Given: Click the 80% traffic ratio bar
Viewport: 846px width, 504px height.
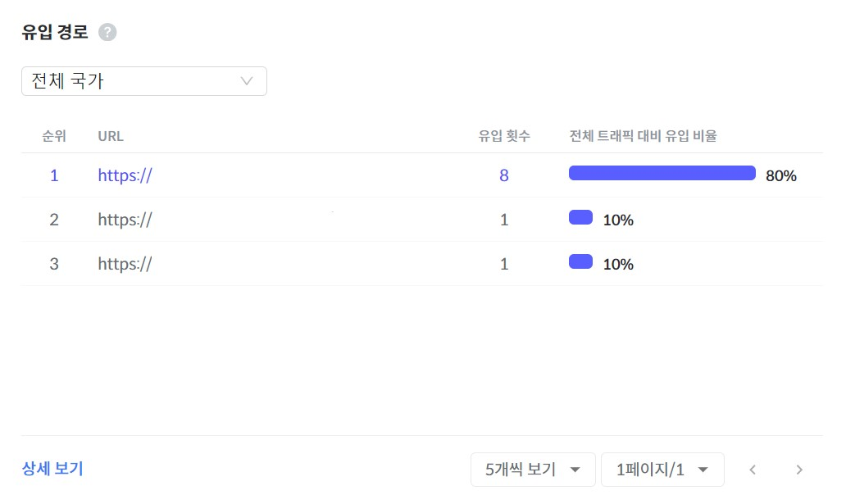Looking at the screenshot, I should (x=662, y=173).
